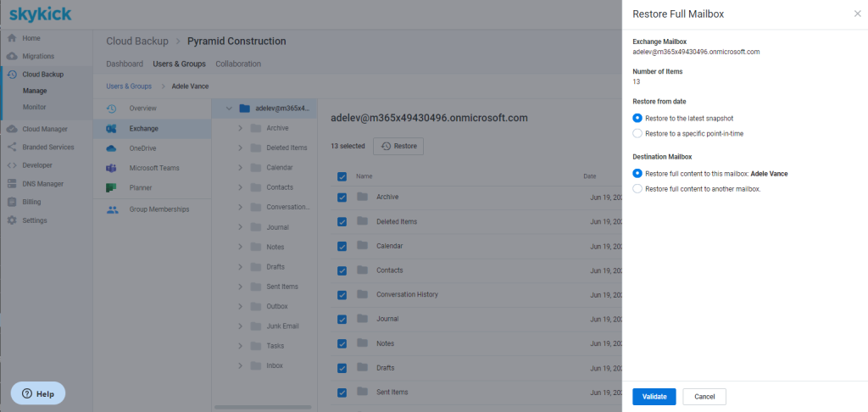
Task: Click the SkyKick logo
Action: [x=40, y=14]
